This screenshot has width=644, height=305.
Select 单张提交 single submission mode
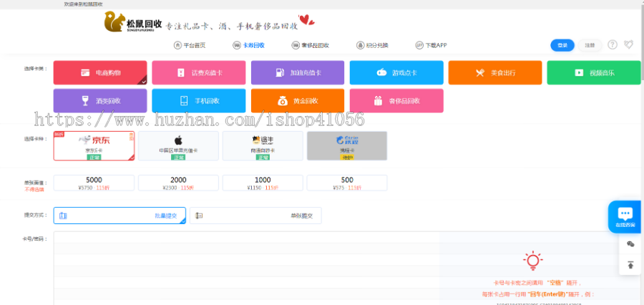(255, 216)
